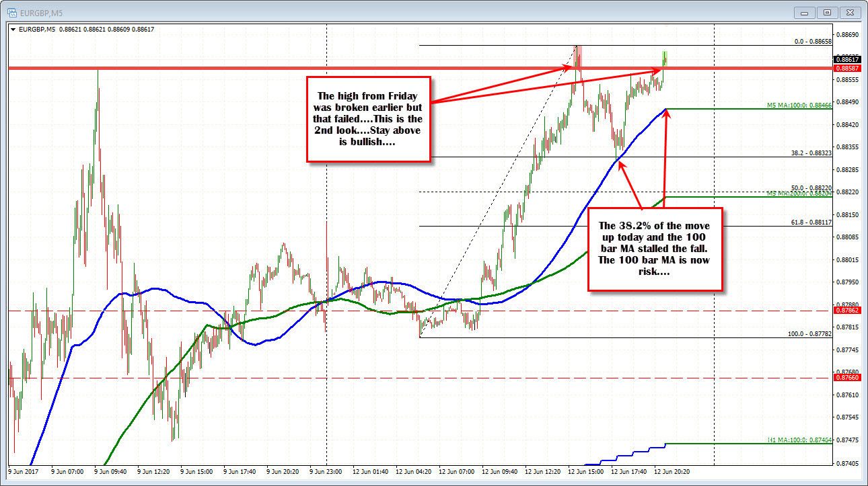Click time axis label 9 Jun 12:20

[154, 471]
